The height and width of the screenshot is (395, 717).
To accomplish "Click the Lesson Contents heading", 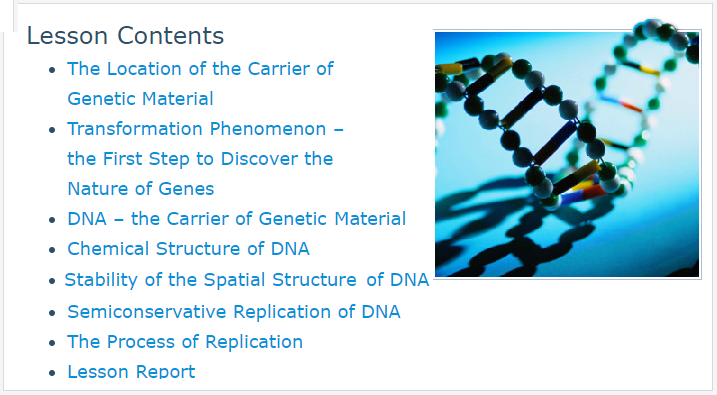I will 125,36.
